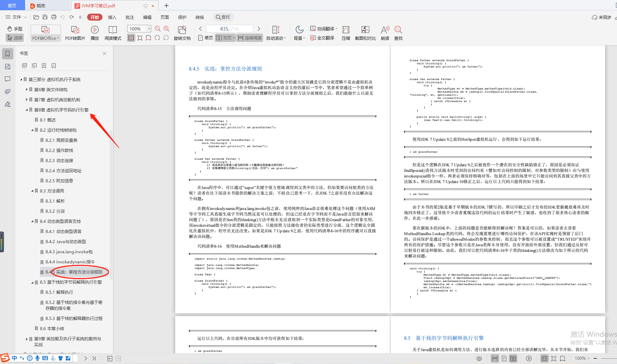Viewport: 617px width, 364px height.
Task: Open the attachments paperclip icon in the sidebar
Action: [x=8, y=92]
